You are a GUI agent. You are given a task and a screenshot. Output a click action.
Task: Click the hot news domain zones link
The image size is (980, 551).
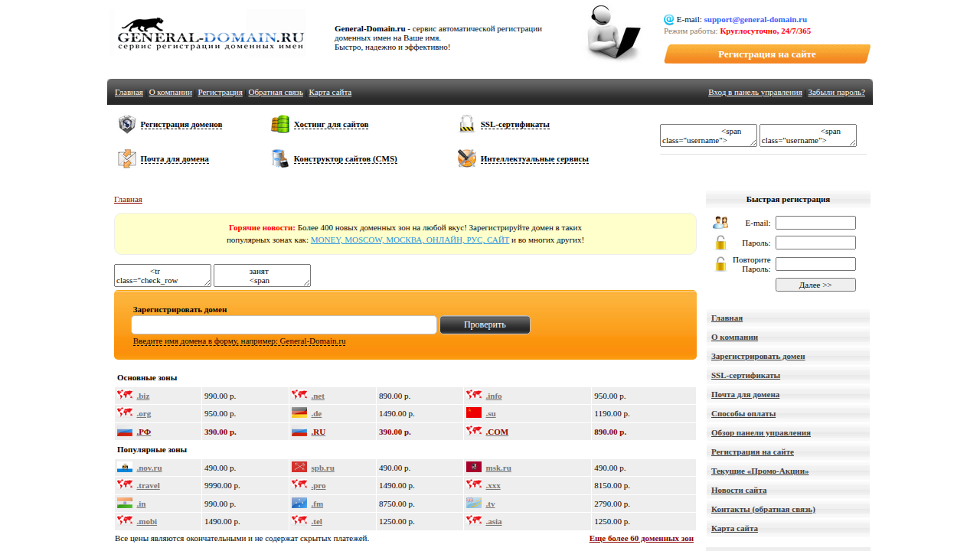pos(410,240)
